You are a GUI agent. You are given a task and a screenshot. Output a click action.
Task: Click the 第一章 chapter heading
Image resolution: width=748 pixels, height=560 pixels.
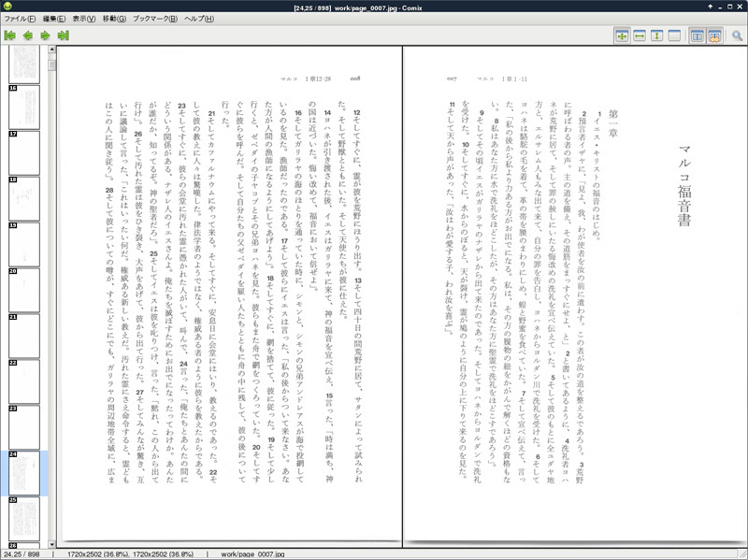click(613, 123)
